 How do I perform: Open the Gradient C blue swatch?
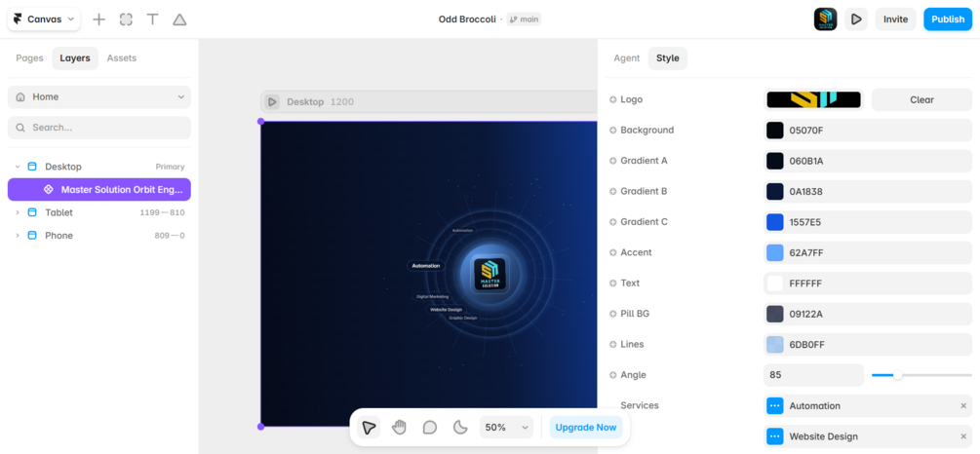click(x=775, y=222)
